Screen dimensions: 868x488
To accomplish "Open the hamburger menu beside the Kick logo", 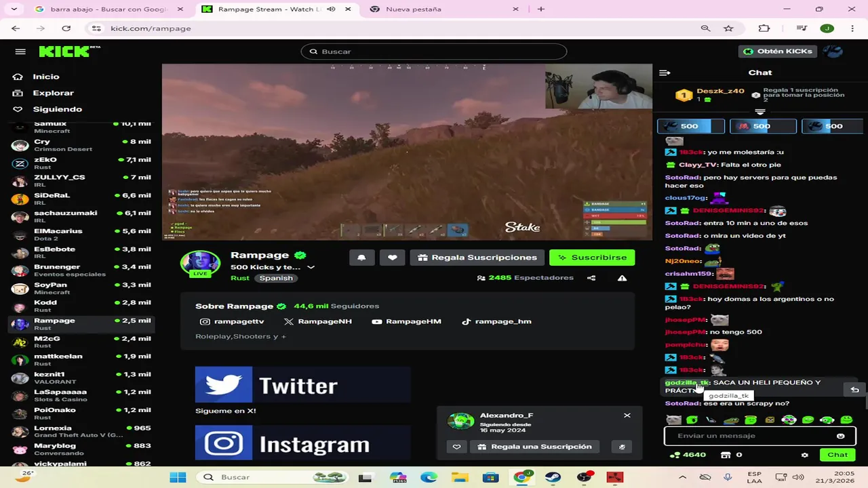I will click(x=20, y=52).
